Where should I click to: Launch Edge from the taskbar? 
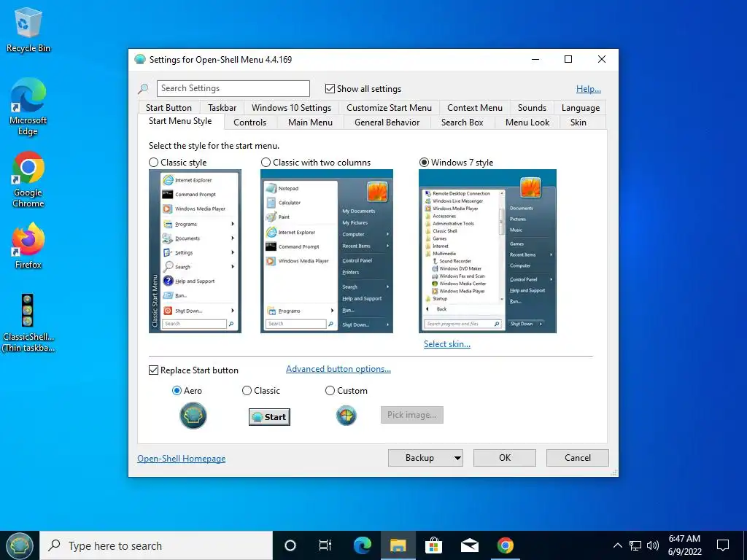363,545
